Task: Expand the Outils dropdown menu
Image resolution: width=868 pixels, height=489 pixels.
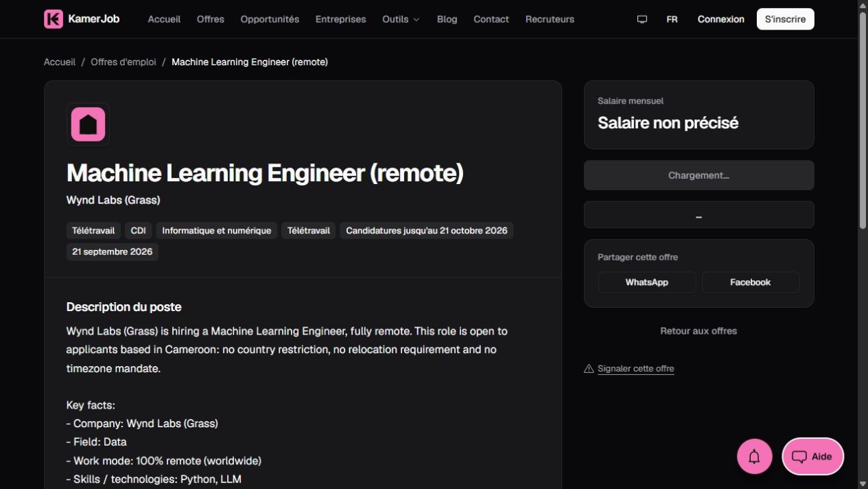Action: [x=401, y=19]
